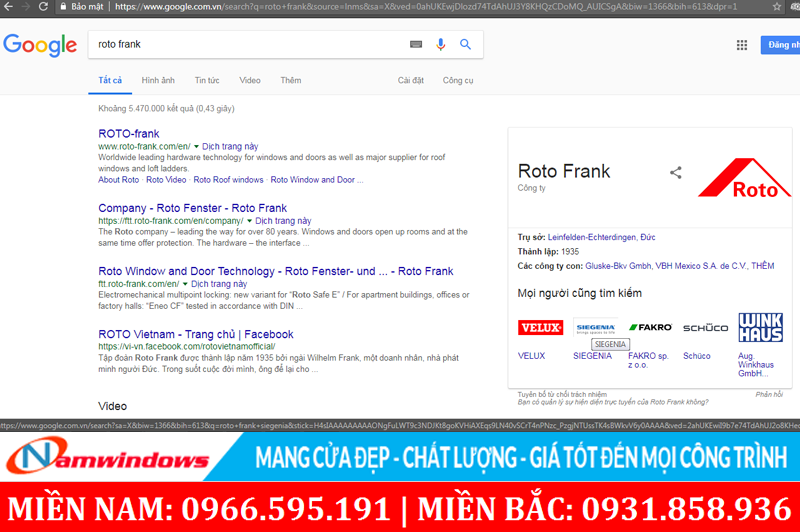Click the Namwindows banner logo
This screenshot has height=532, width=800.
click(107, 455)
